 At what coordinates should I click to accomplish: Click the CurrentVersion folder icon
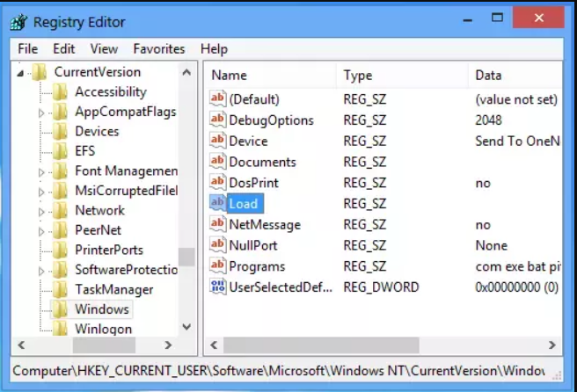click(x=40, y=72)
